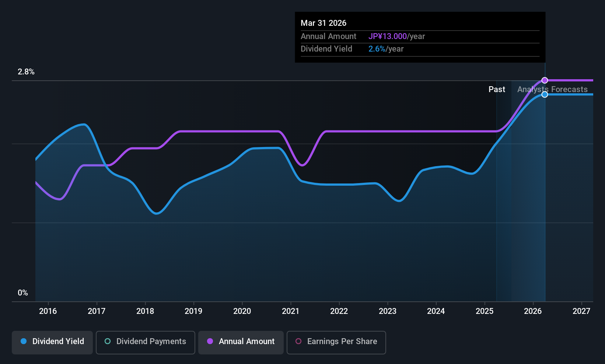Enable the Dividend Payments series
The image size is (605, 364).
coord(145,342)
